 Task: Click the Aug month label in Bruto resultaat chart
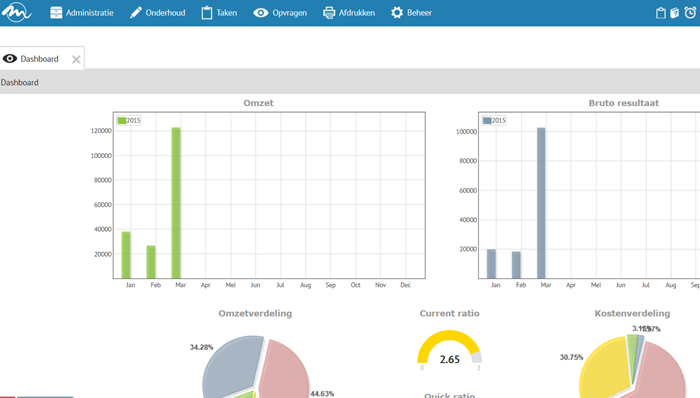tap(671, 285)
